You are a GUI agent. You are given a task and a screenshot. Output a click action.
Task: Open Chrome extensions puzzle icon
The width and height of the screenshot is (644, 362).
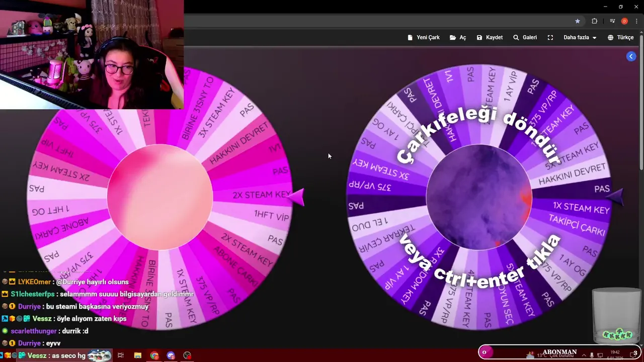click(x=594, y=21)
